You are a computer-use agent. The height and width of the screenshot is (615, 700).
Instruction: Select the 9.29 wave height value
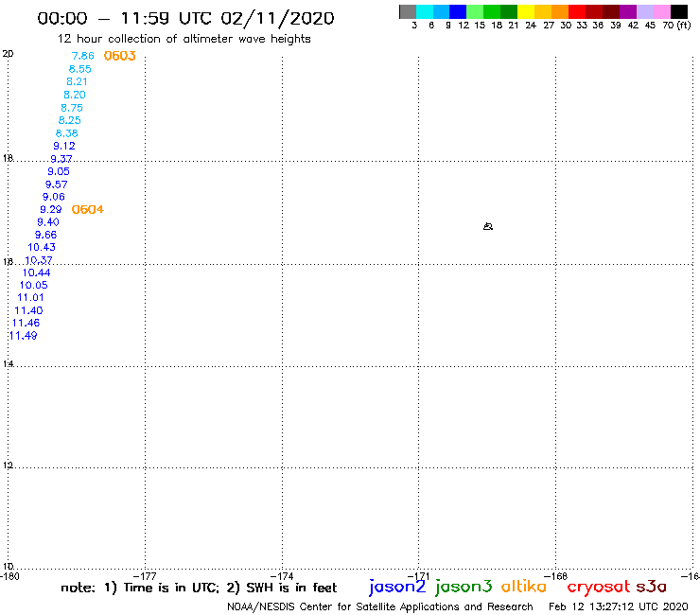point(51,209)
